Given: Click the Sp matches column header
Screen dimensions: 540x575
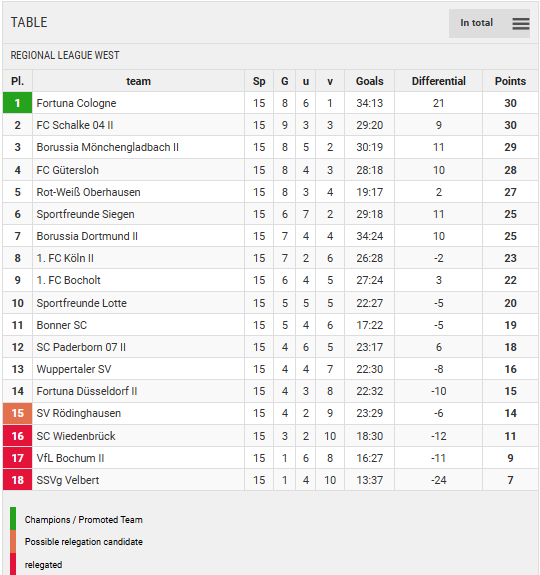Looking at the screenshot, I should point(259,81).
